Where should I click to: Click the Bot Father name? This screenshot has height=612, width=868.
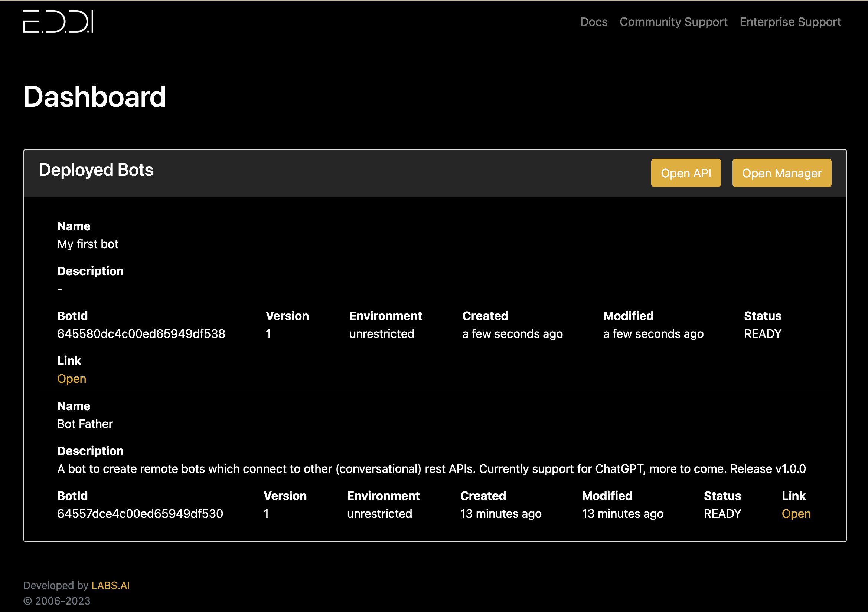pyautogui.click(x=85, y=424)
